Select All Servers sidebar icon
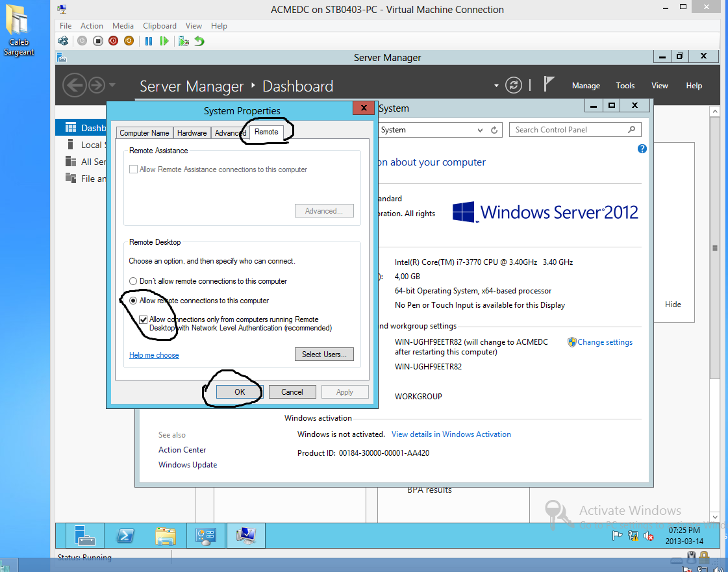Viewport: 728px width, 572px height. click(x=71, y=162)
